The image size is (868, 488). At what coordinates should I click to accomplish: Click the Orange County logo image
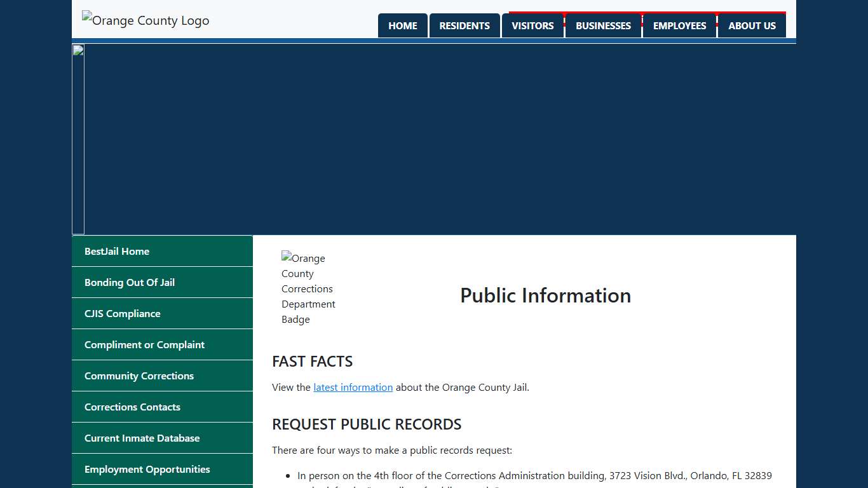pos(145,20)
